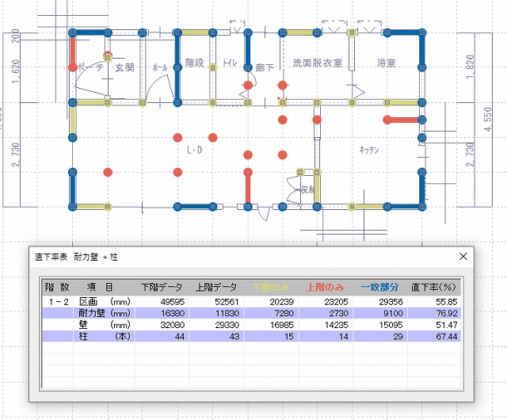Image resolution: width=507 pixels, height=420 pixels.
Task: Select the 壁 (mm) row label
Action: (105, 325)
